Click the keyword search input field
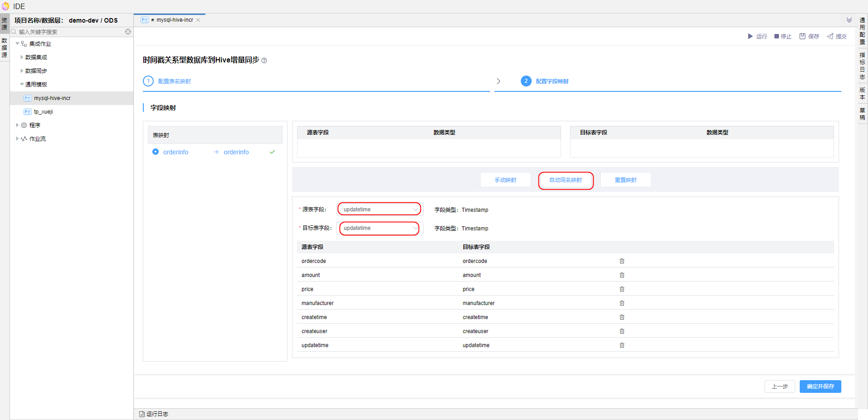Image resolution: width=868 pixels, height=420 pixels. coord(68,32)
